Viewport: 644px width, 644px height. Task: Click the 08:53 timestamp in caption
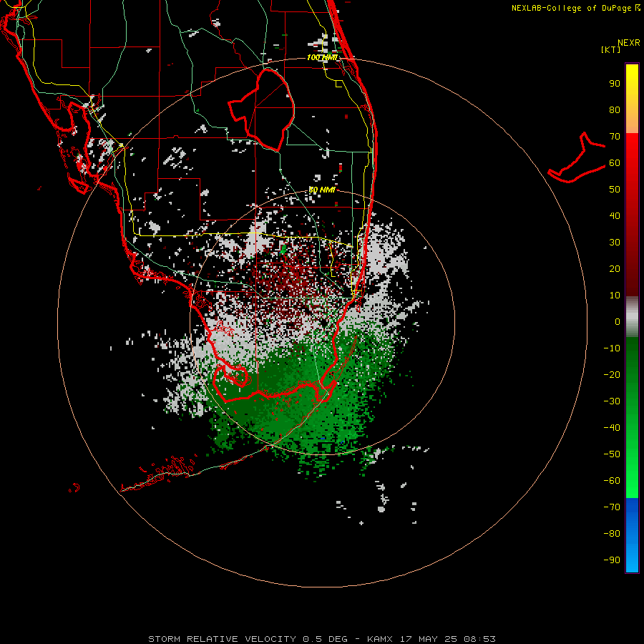point(479,639)
